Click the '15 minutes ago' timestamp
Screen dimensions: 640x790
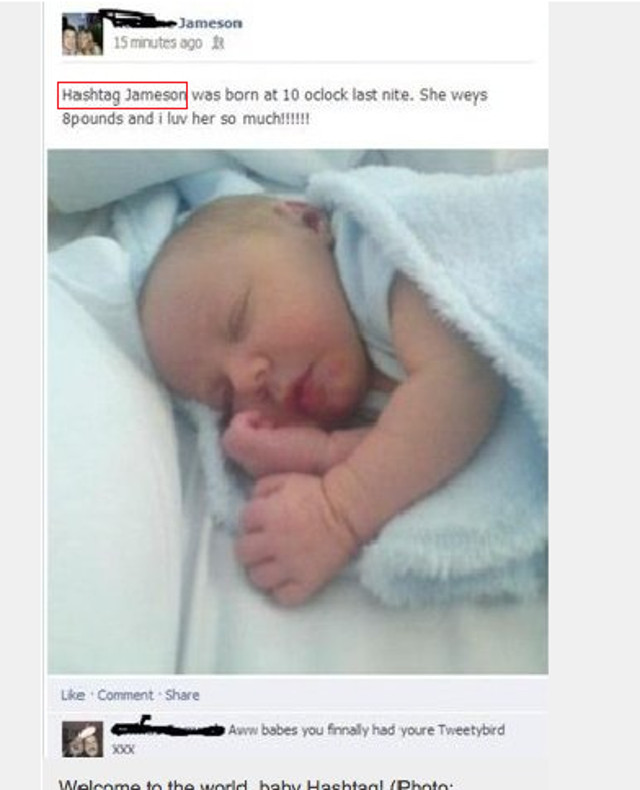point(158,43)
